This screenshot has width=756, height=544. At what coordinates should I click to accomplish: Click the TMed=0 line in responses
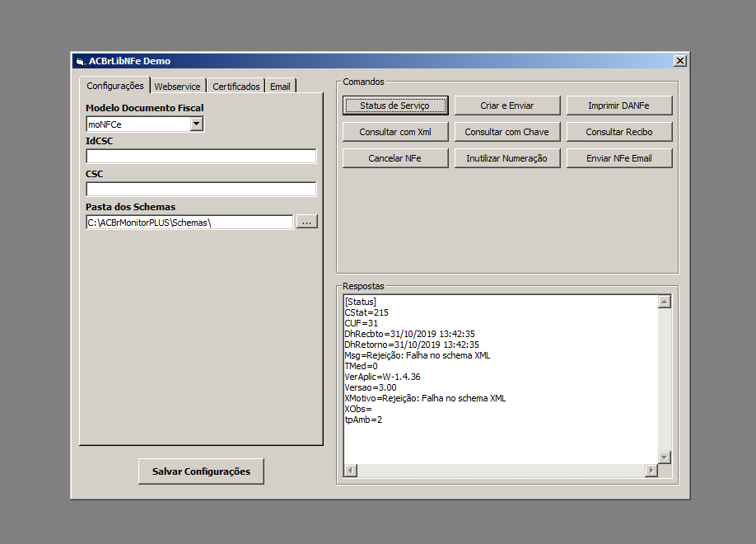(361, 366)
